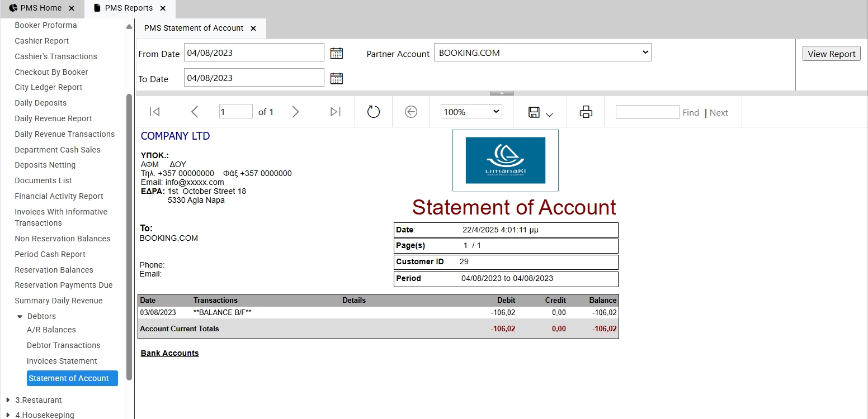The image size is (868, 419).
Task: Click the Account Current Totals row
Action: pos(378,328)
